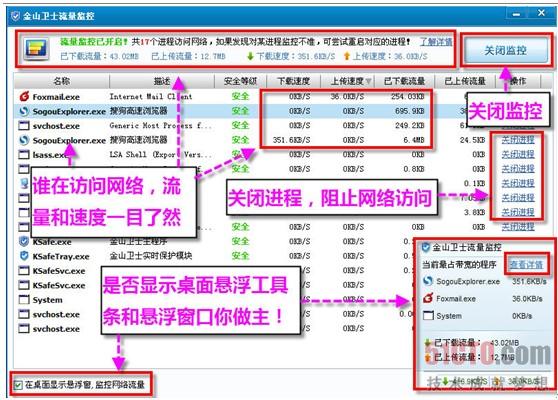Click the 安全 rating in the KSafeTray.exe row
Image resolution: width=558 pixels, height=400 pixels.
(240, 256)
